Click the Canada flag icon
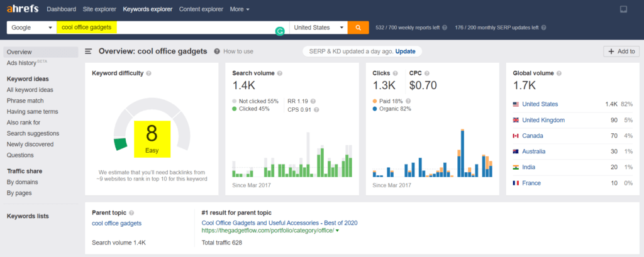 (x=516, y=136)
